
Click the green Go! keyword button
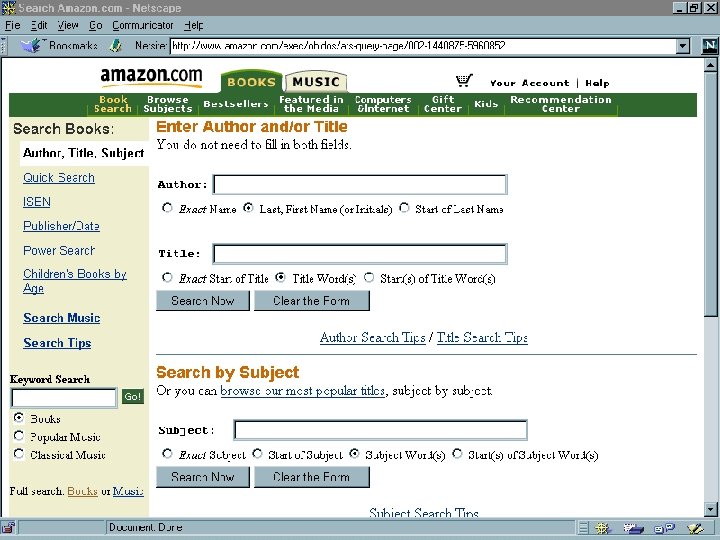133,397
